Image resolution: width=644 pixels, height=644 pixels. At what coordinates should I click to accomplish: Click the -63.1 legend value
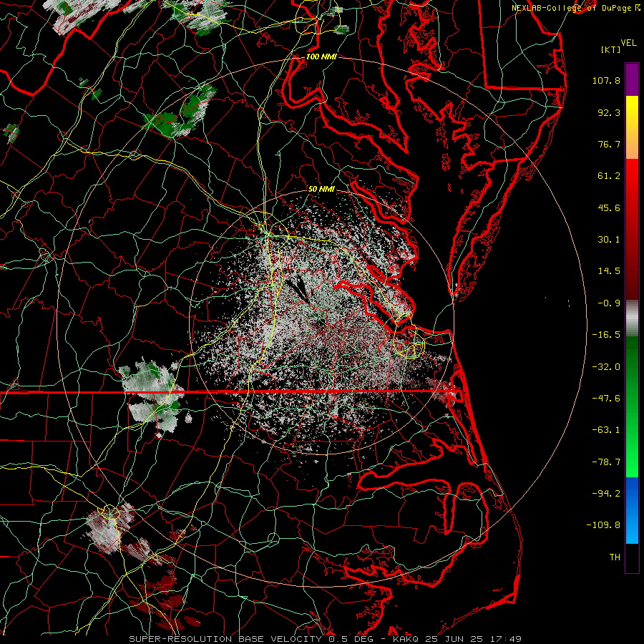pyautogui.click(x=606, y=430)
